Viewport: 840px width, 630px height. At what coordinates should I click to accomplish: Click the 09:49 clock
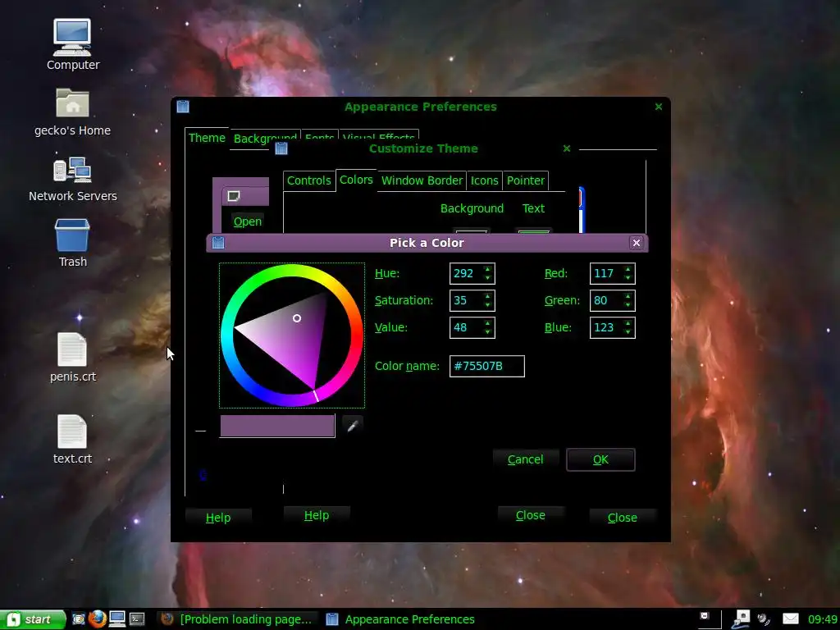point(822,619)
